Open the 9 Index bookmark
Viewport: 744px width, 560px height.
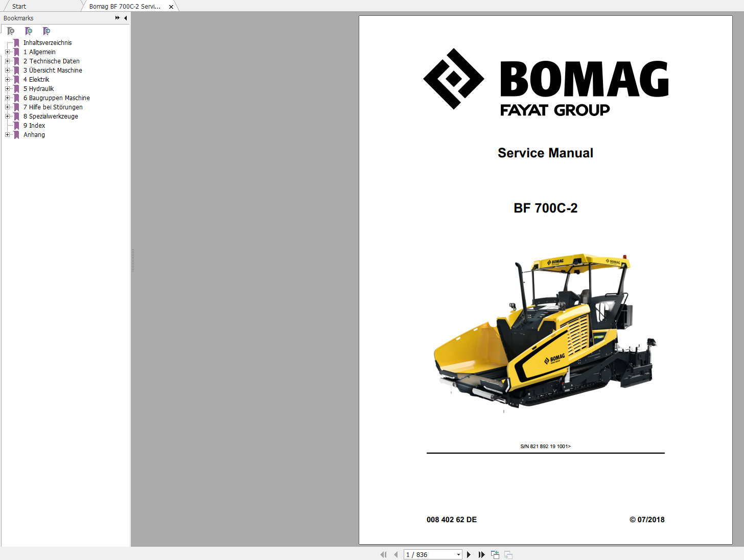point(34,126)
